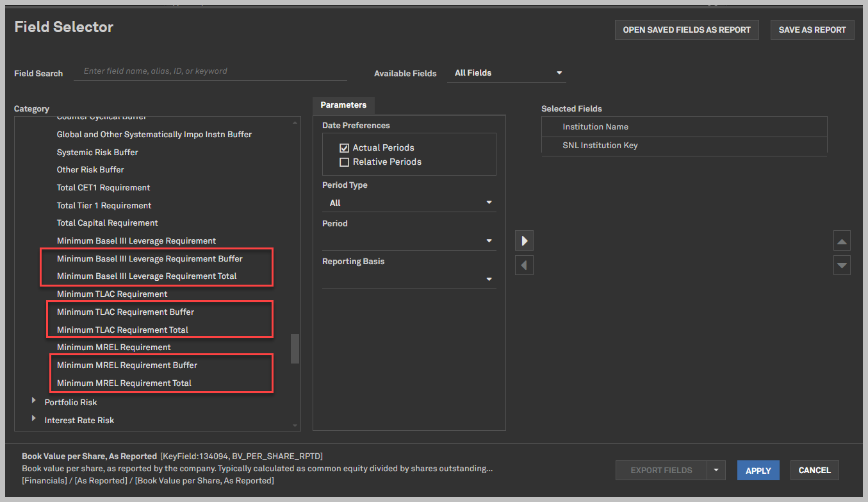The width and height of the screenshot is (868, 502).
Task: Move selected field up with arrow
Action: (842, 241)
